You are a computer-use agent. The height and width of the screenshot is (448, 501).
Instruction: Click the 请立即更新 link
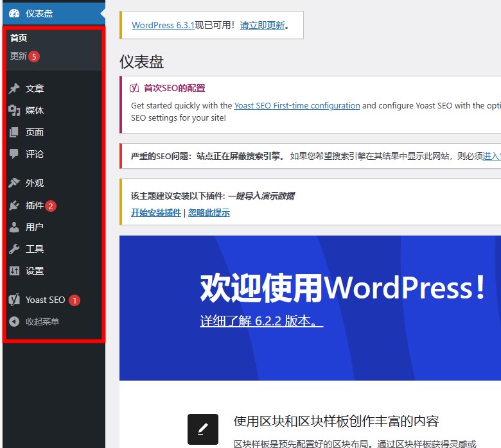point(262,25)
